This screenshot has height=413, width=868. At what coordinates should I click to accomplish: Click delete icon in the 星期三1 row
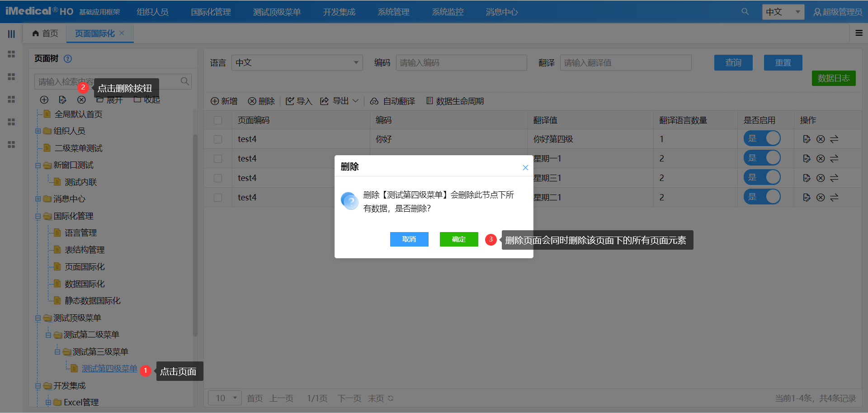coord(821,178)
